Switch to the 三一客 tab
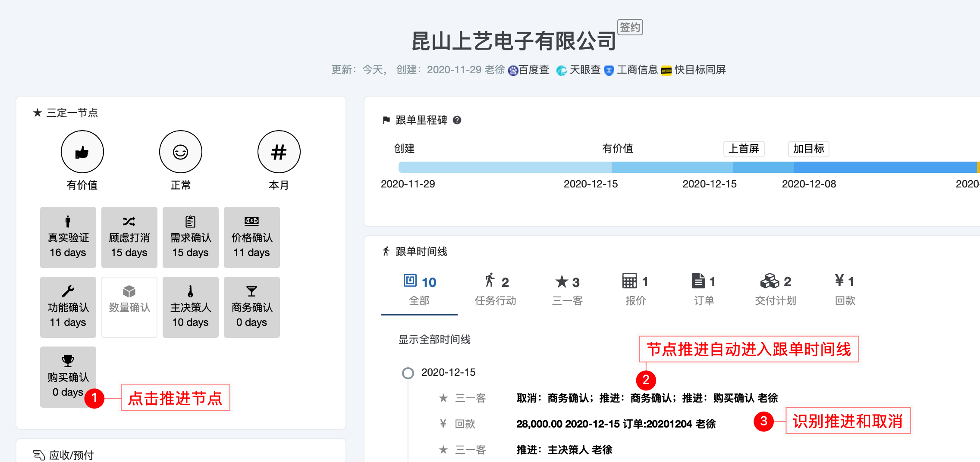The image size is (980, 462). [567, 290]
